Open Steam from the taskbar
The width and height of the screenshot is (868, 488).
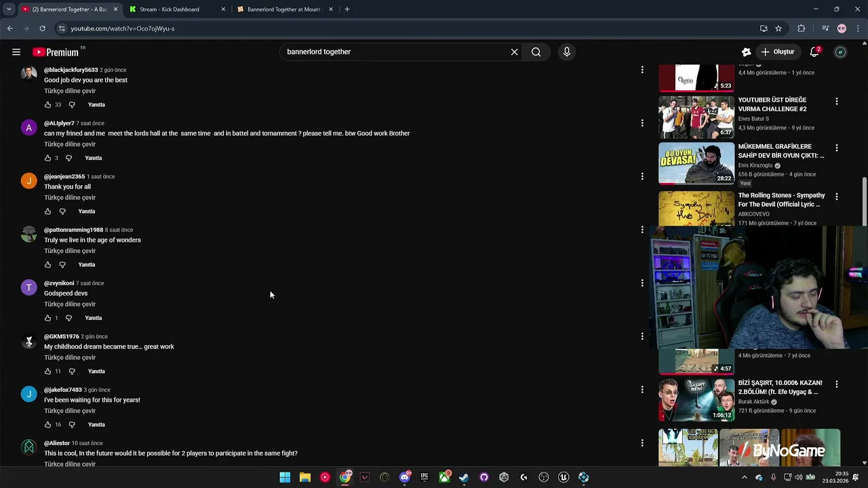tap(464, 477)
